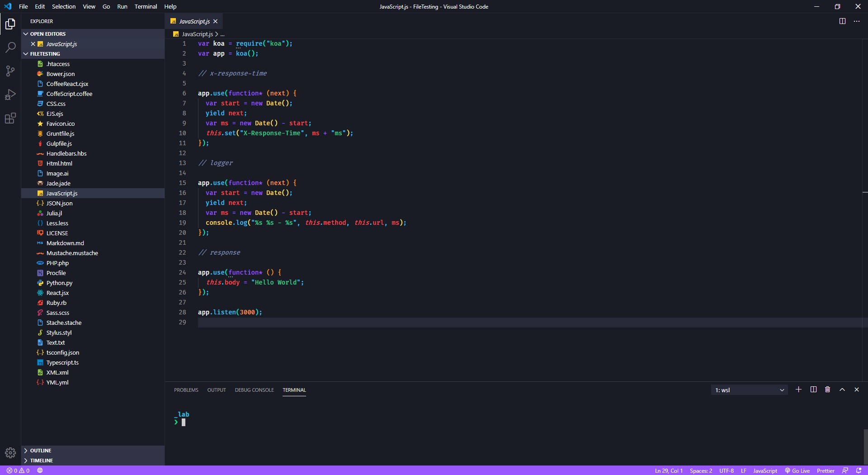The image size is (868, 475).
Task: Open the Go menu
Action: coord(106,6)
